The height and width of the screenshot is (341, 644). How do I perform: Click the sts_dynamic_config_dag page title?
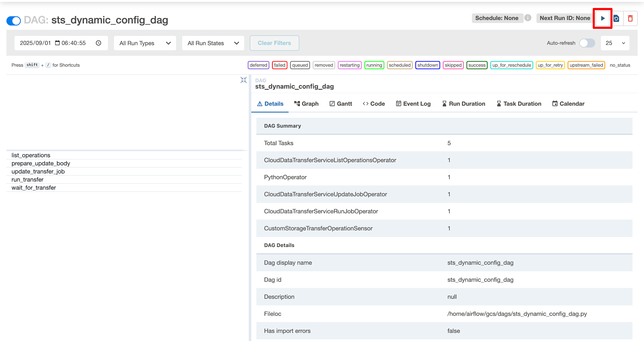point(109,20)
